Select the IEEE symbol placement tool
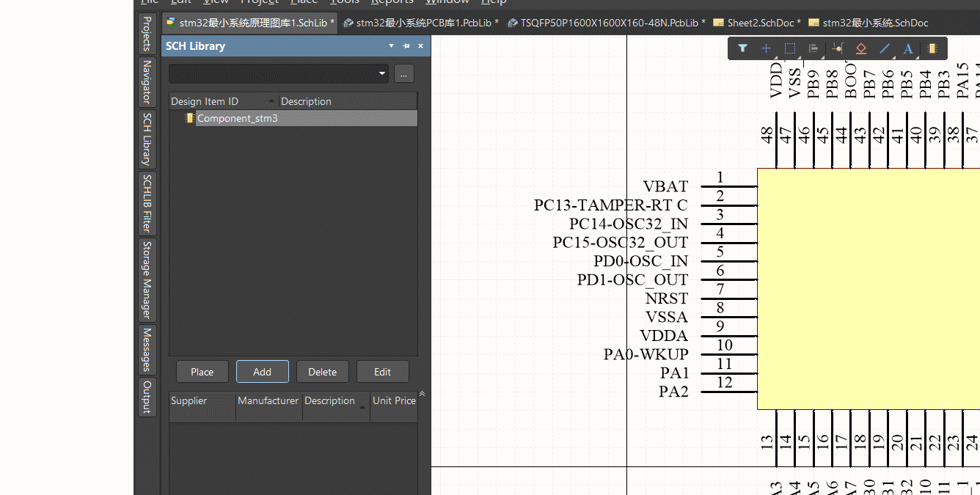980x495 pixels. 861,49
